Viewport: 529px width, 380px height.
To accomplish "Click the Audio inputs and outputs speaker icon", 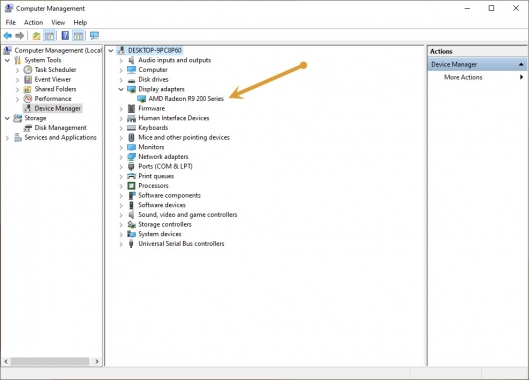I will coord(131,60).
